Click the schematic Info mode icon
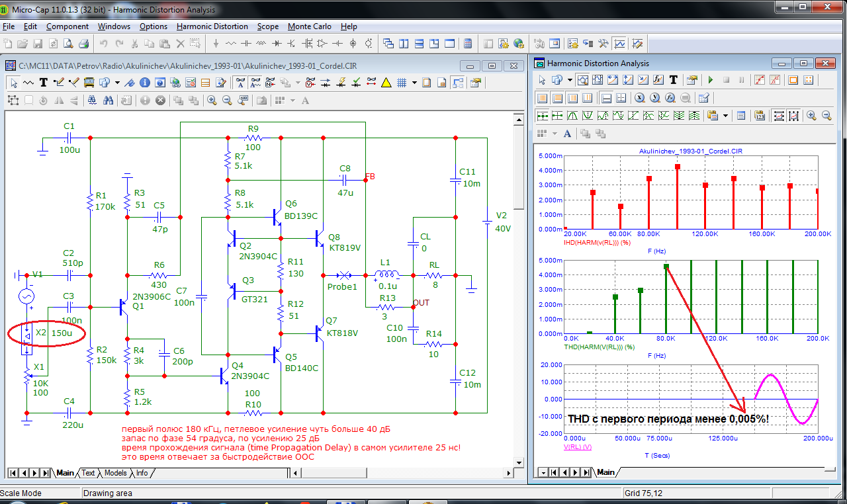 point(144,83)
